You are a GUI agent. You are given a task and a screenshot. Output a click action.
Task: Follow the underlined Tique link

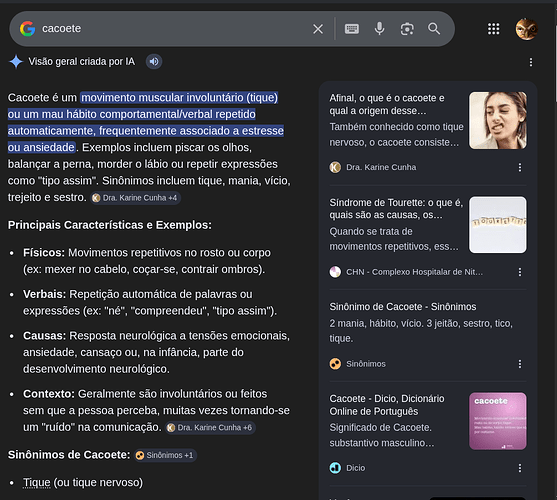(37, 482)
